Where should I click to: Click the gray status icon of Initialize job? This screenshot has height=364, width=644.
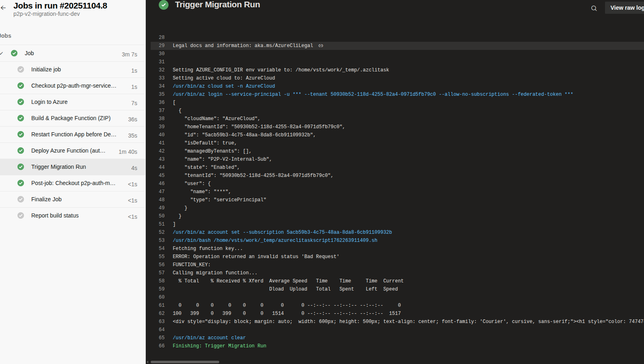21,69
